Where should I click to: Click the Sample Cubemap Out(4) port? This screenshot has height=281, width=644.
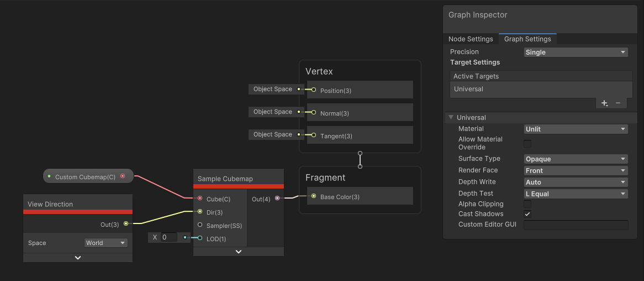pyautogui.click(x=277, y=199)
